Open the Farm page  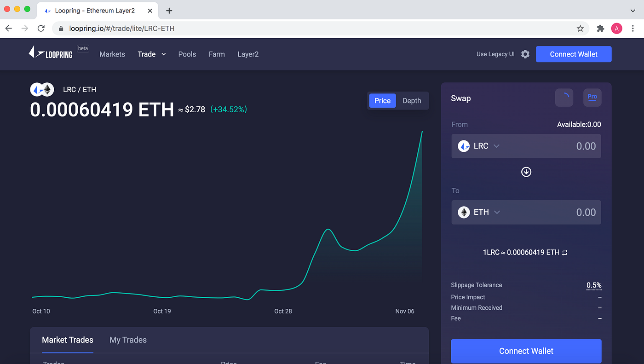point(217,54)
